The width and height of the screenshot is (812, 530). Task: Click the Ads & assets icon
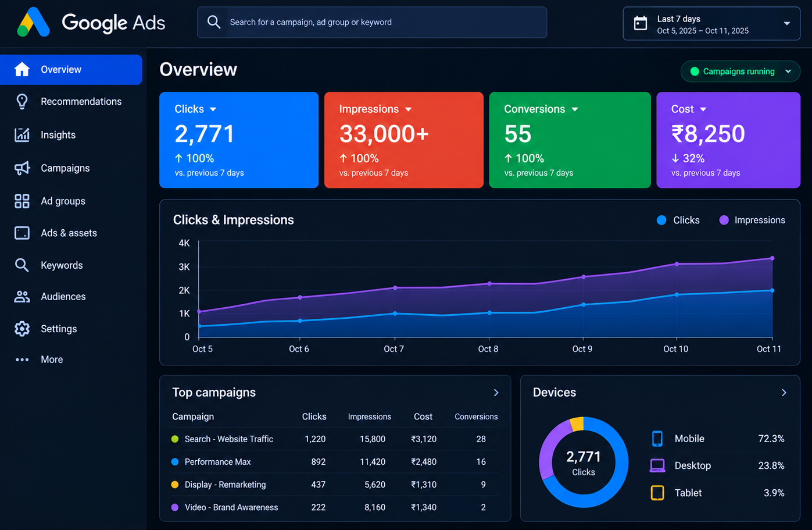[x=22, y=233]
